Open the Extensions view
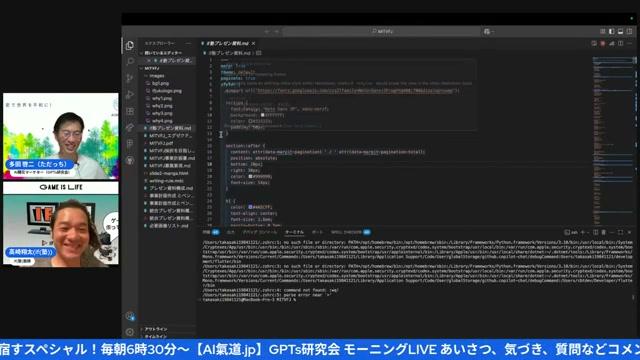 click(130, 111)
